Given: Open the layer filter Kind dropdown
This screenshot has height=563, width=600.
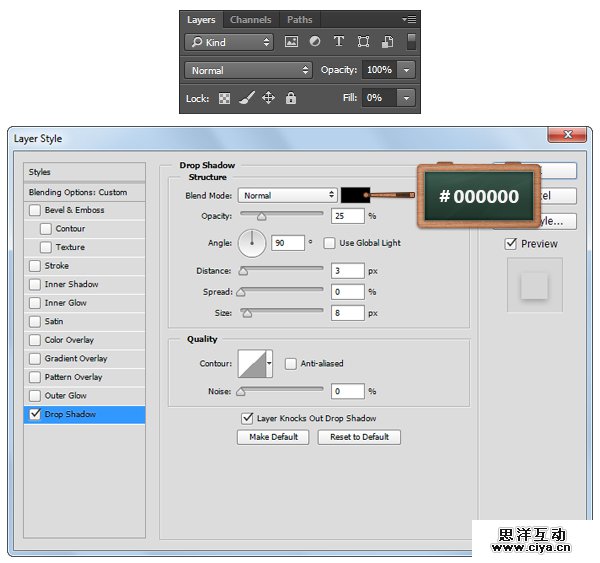Looking at the screenshot, I should coord(229,42).
